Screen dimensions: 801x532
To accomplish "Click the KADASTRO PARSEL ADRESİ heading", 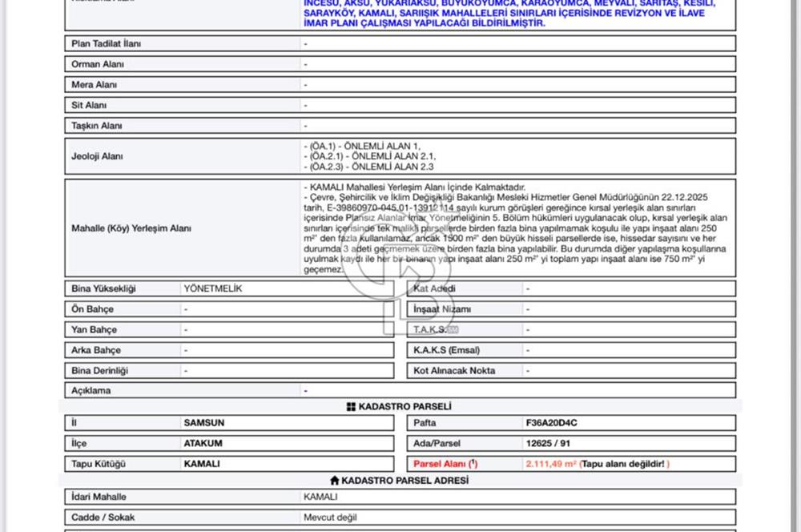I will 405,481.
